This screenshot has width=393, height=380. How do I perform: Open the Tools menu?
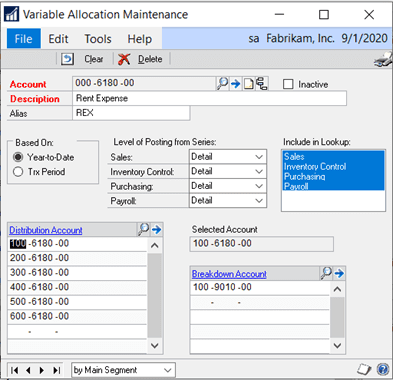(98, 39)
